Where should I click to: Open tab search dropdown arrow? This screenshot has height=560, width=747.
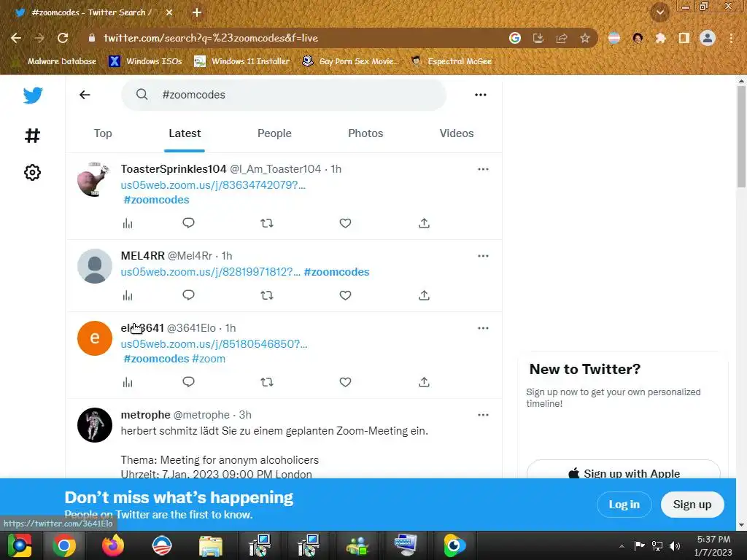pos(660,12)
